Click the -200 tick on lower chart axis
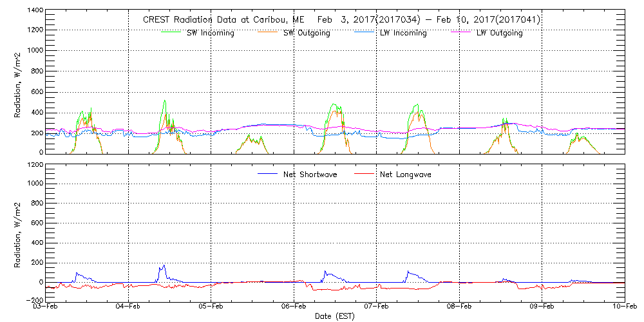 pos(33,300)
